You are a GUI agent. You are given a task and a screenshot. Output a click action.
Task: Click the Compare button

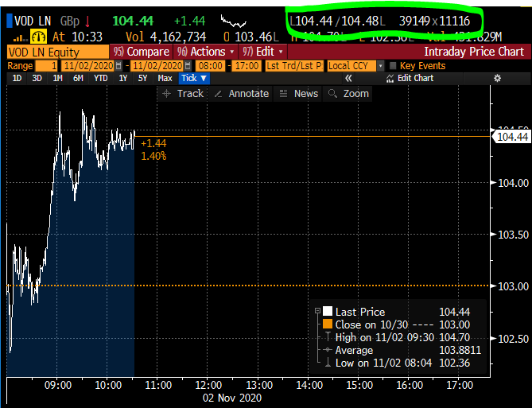click(x=141, y=52)
